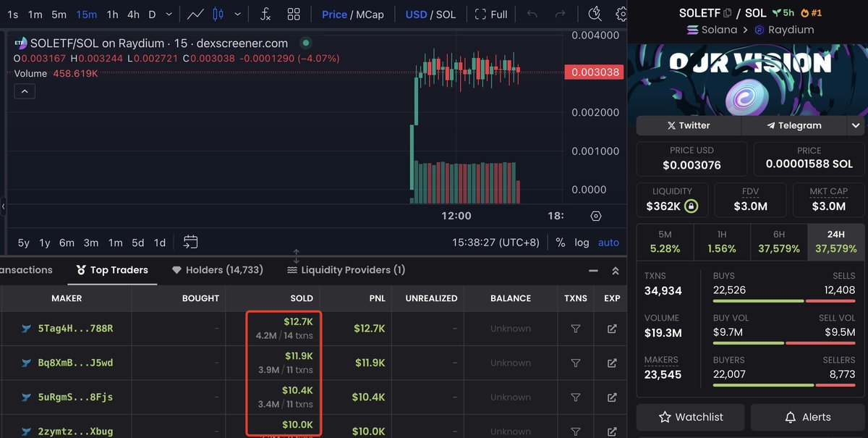This screenshot has width=868, height=438.
Task: Open explorer link for 5uRgmS...8Fjs
Action: [x=612, y=397]
